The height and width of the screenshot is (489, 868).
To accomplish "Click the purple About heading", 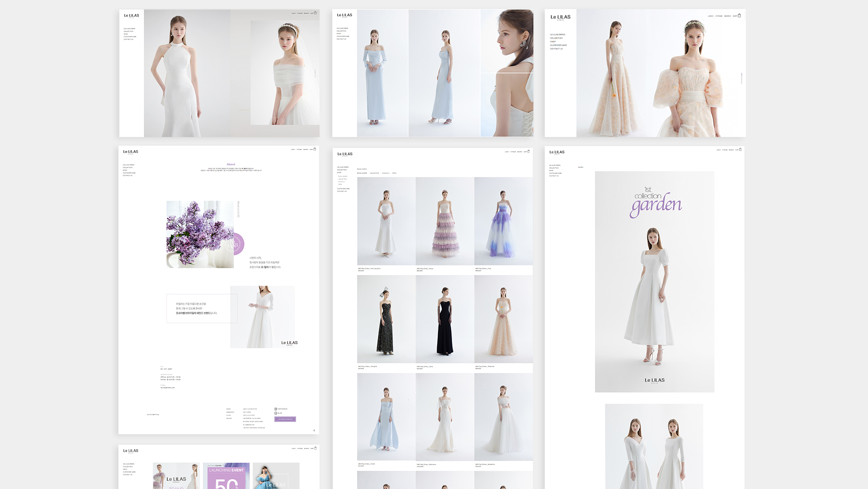I will click(x=231, y=164).
